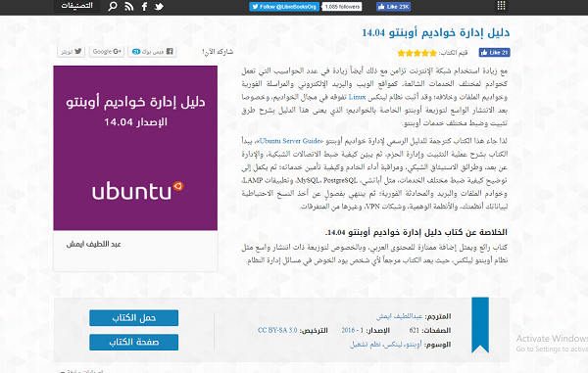Click the blue bookmark ribbon icon
Screen dimensions: 588x373
(x=480, y=325)
